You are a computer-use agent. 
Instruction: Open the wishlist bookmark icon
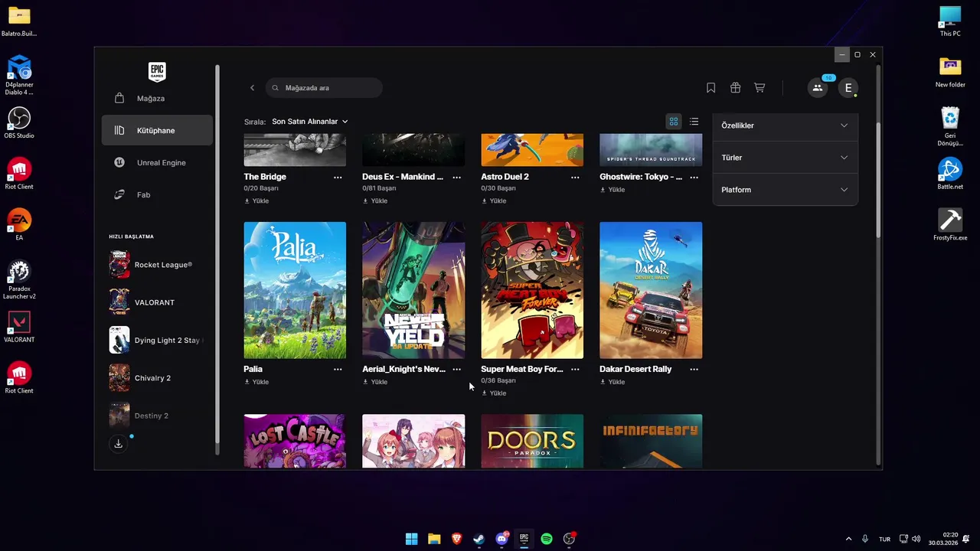click(710, 88)
